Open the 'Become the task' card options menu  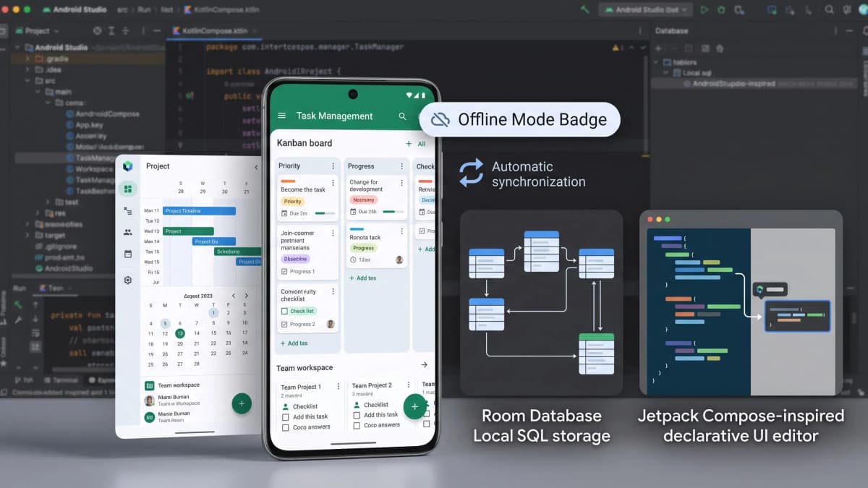coord(333,183)
